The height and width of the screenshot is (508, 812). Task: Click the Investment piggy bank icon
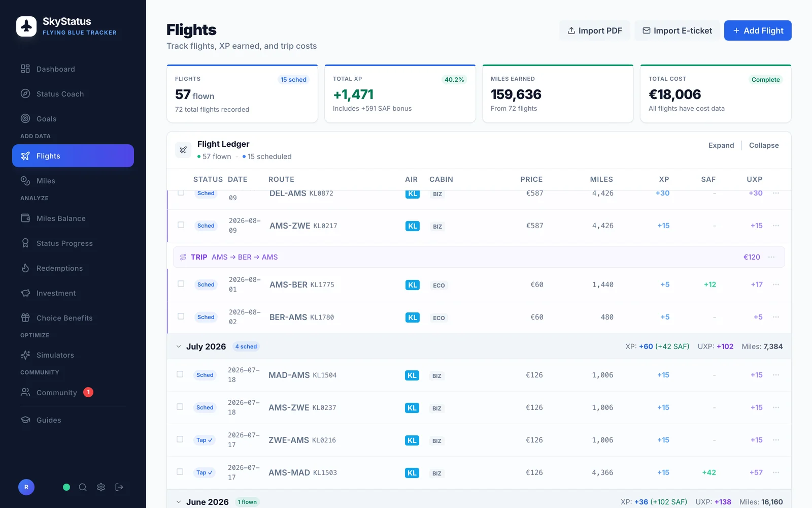25,293
